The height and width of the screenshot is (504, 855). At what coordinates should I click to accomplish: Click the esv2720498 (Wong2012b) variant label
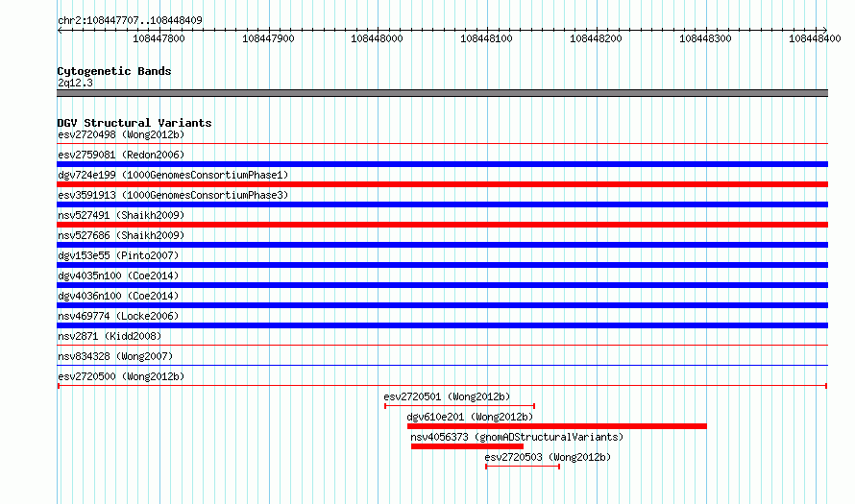[121, 134]
